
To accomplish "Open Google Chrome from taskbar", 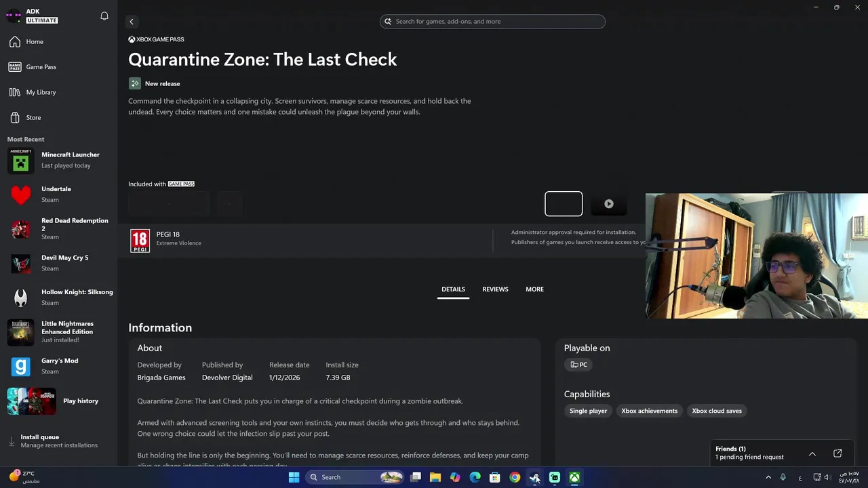I will tap(515, 477).
